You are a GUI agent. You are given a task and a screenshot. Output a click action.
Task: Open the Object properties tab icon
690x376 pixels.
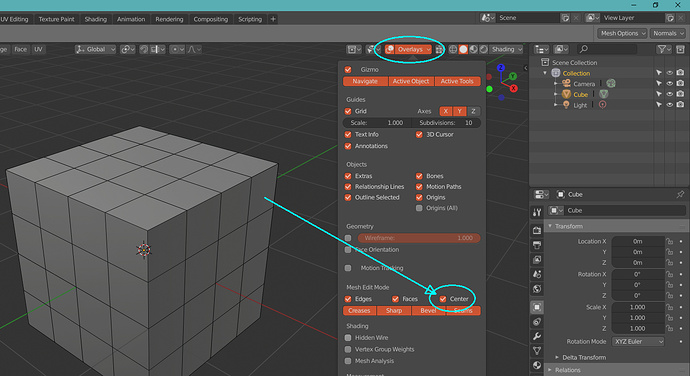537,307
